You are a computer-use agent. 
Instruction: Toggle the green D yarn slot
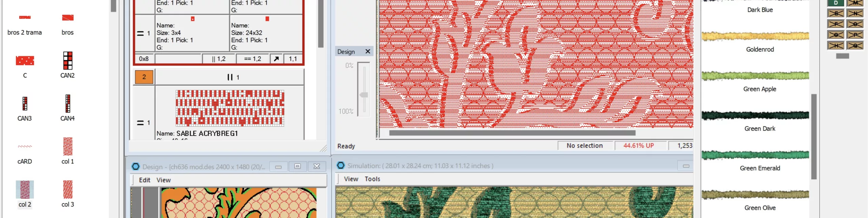tap(835, 3)
